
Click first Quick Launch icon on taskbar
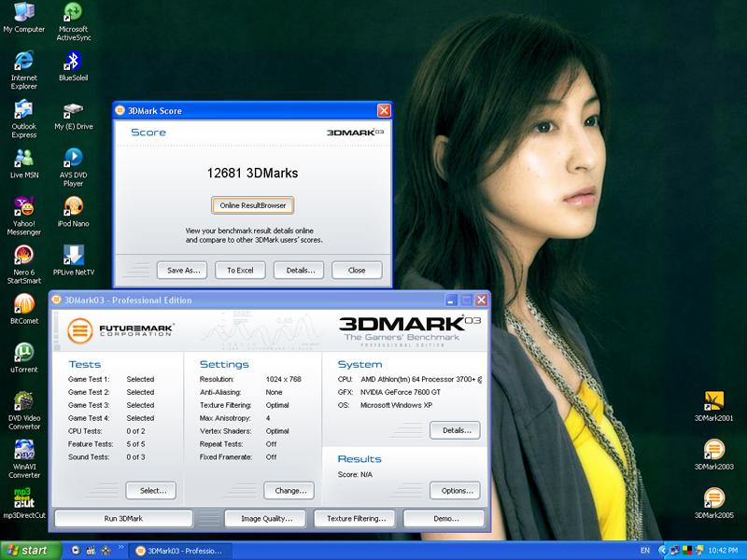pyautogui.click(x=76, y=551)
